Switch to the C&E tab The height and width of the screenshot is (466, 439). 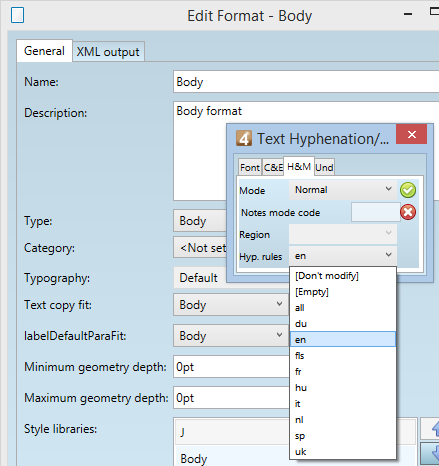point(273,167)
